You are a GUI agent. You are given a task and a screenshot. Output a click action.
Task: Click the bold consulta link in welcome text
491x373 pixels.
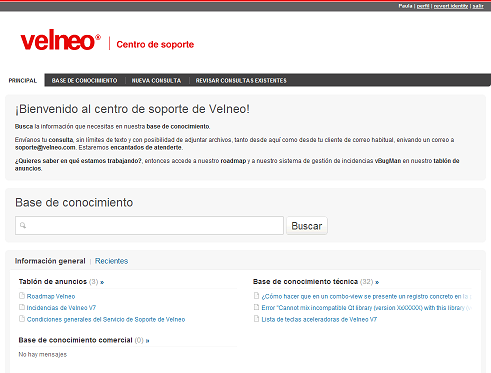[x=61, y=140]
